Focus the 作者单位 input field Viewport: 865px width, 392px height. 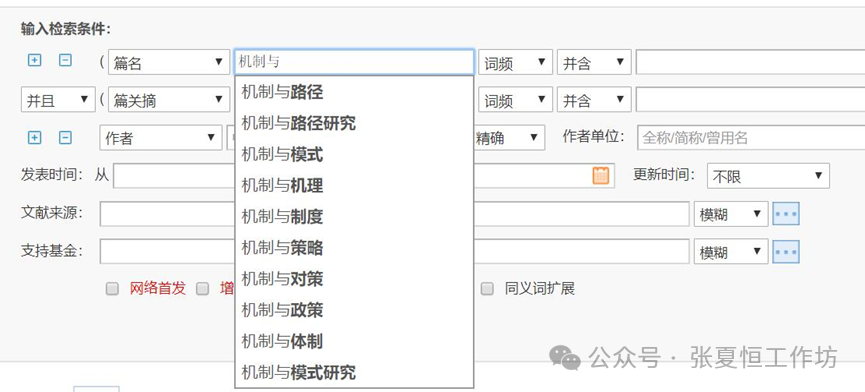click(x=751, y=138)
